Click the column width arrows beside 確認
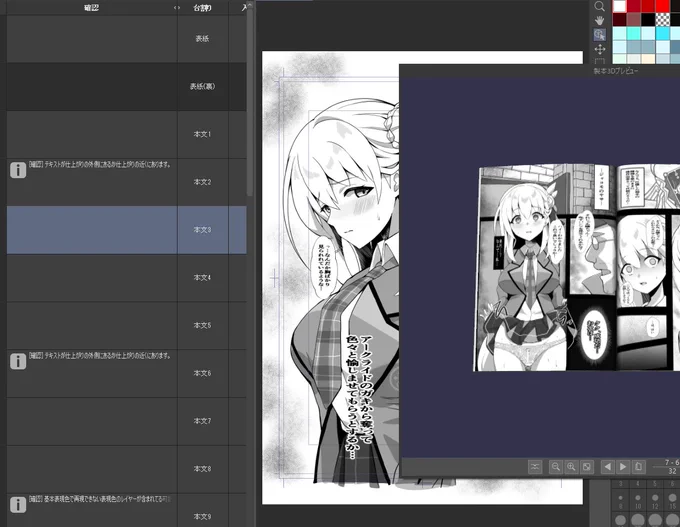680x527 pixels. point(177,8)
